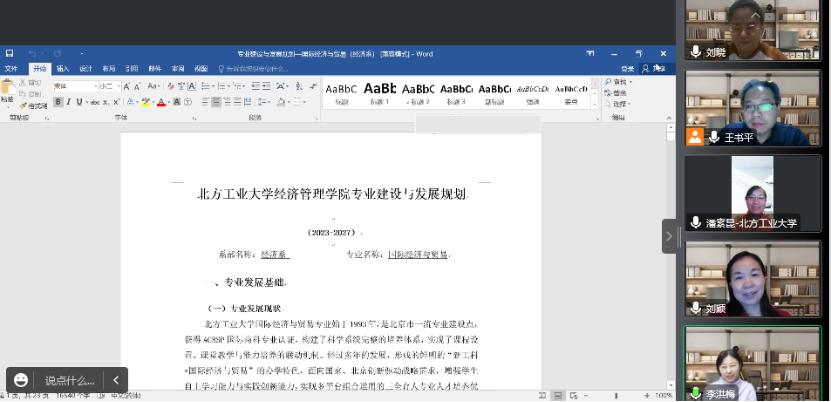Apply center paragraph alignment

click(x=217, y=102)
